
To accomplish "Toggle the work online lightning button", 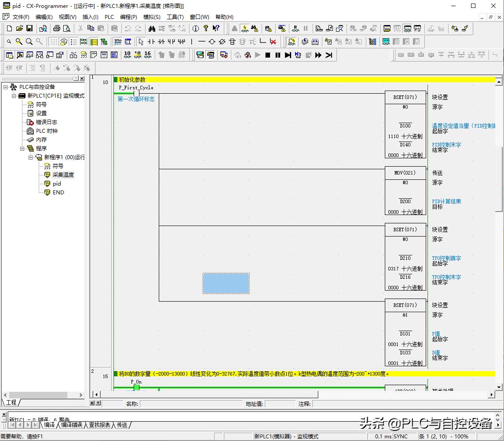I will coord(245,29).
